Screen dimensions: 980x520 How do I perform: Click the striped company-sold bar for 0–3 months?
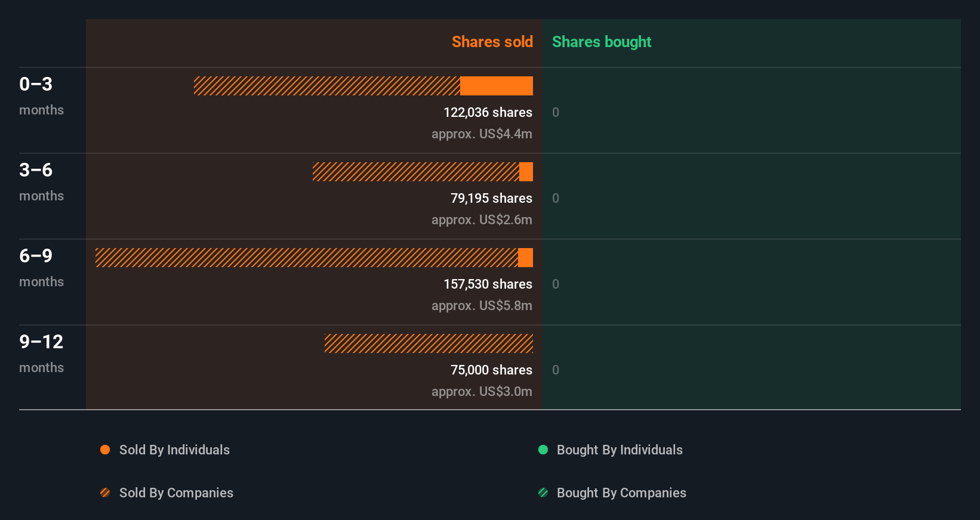click(x=327, y=86)
